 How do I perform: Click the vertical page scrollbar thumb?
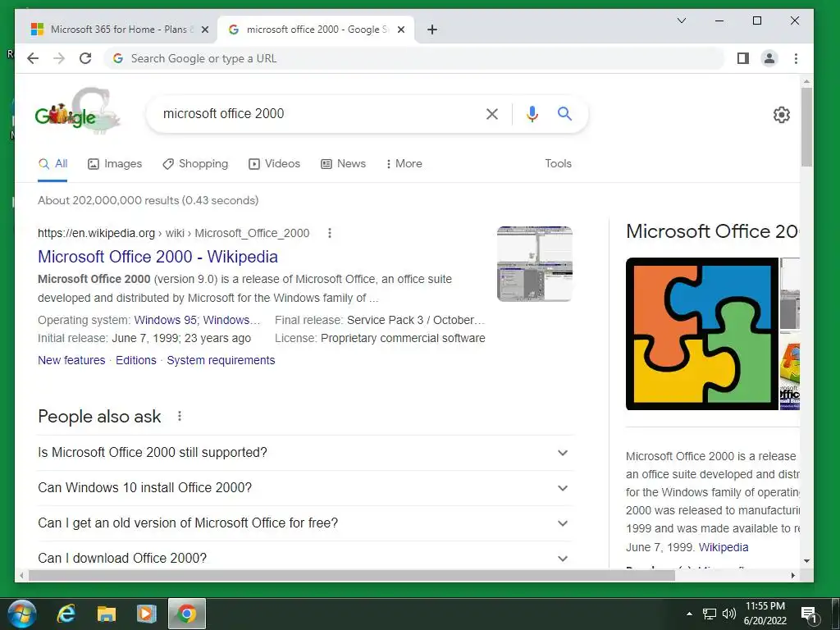tap(806, 127)
